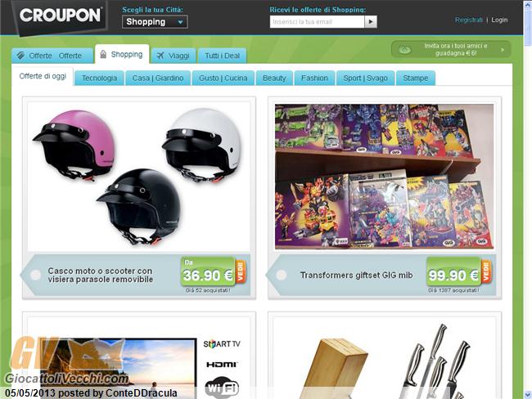Click the Croupon logo
532x399 pixels.
[60, 16]
